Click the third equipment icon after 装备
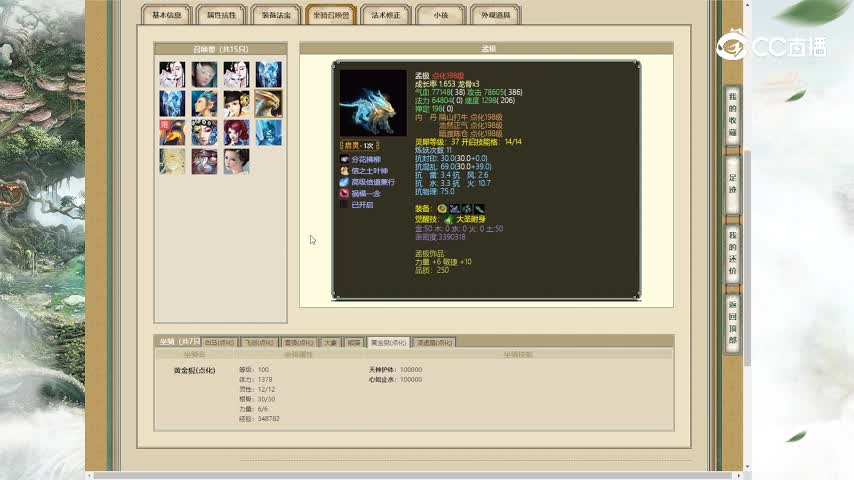Viewport: 854px width, 480px height. click(467, 209)
